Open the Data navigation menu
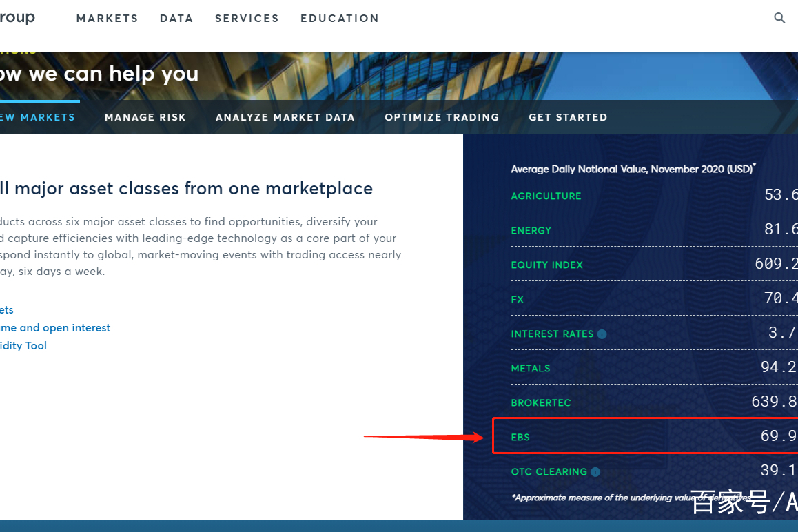Viewport: 798px width, 532px height. pos(176,19)
